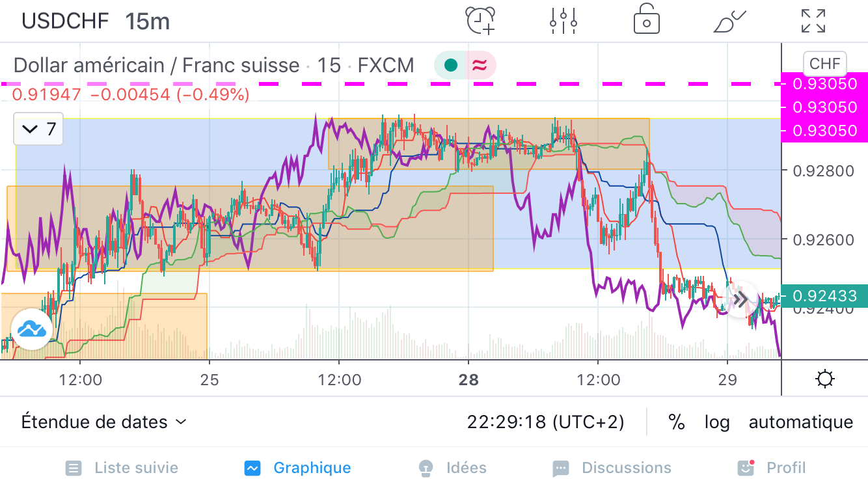Open Liste suivie watchlist tab
The width and height of the screenshot is (868, 488).
(x=122, y=468)
